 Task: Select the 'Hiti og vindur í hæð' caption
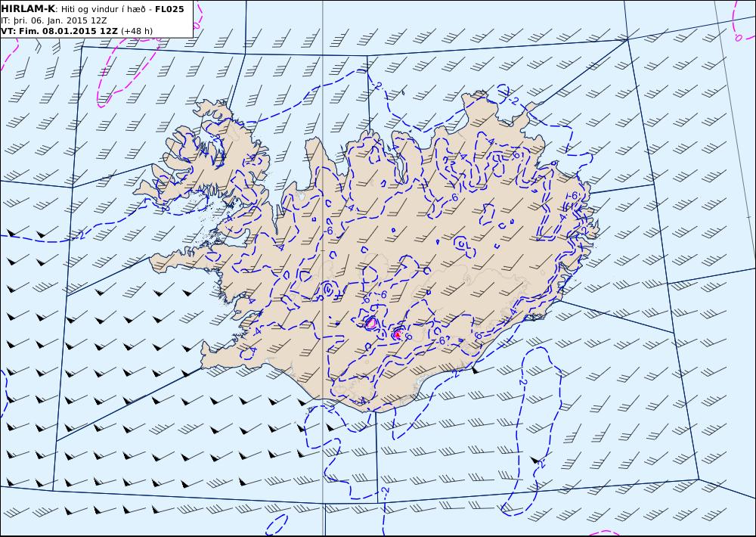click(103, 9)
